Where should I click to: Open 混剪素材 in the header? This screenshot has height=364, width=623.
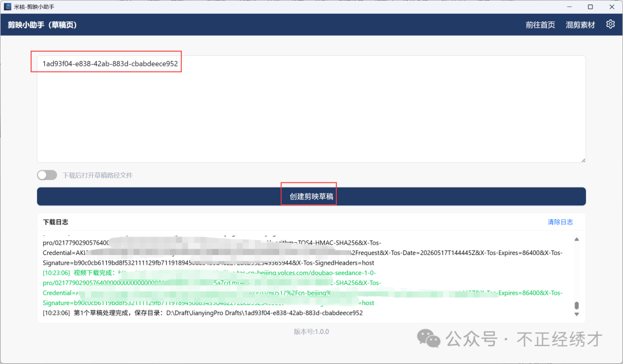pos(580,25)
